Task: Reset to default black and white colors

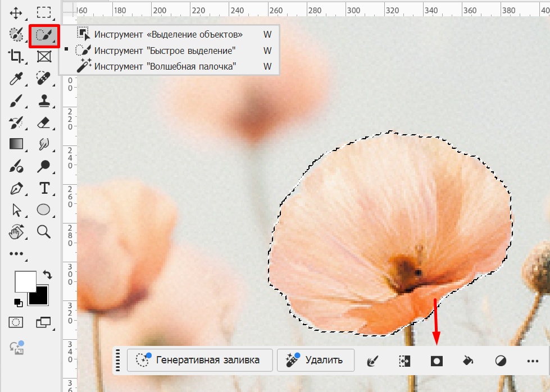Action: 19,303
